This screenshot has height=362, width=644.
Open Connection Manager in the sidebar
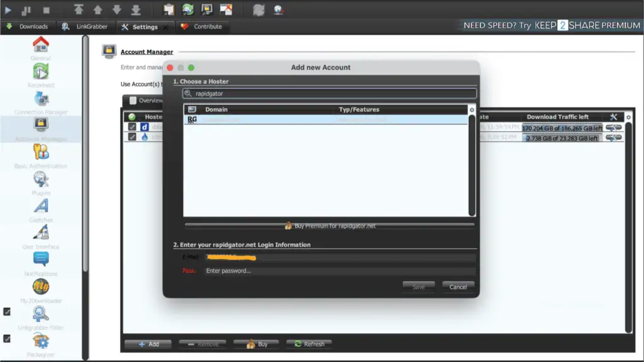(x=41, y=102)
